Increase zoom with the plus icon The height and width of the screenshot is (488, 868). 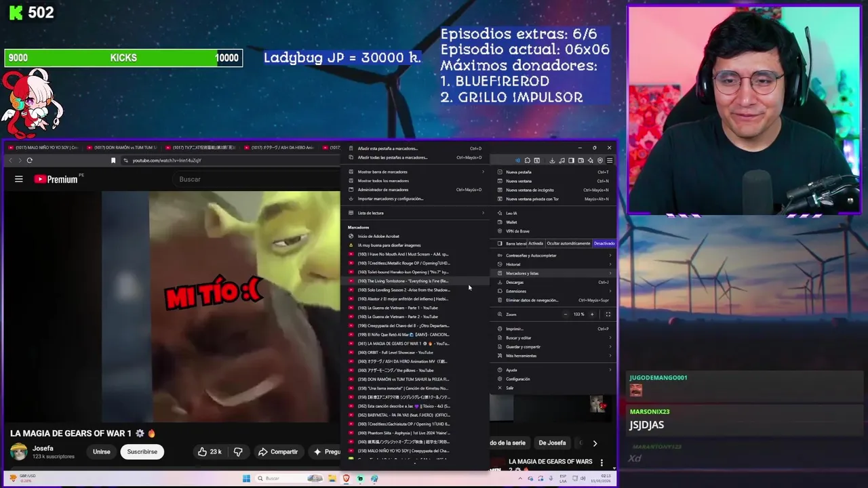(592, 314)
